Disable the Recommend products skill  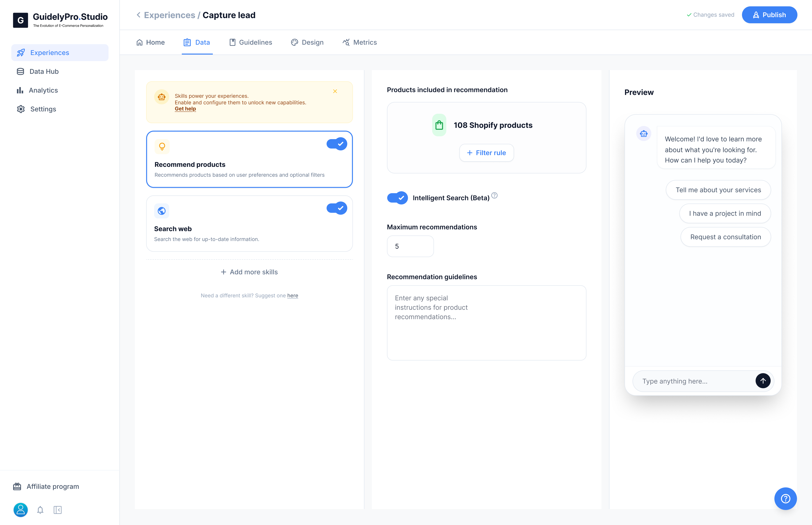click(337, 144)
